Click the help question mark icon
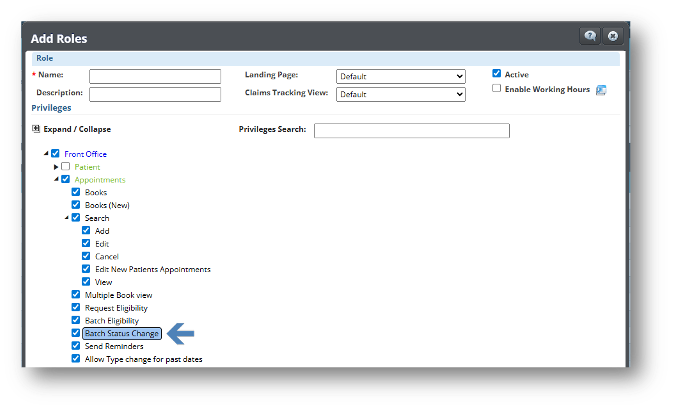Screen dimensions: 674x410 pyautogui.click(x=590, y=36)
